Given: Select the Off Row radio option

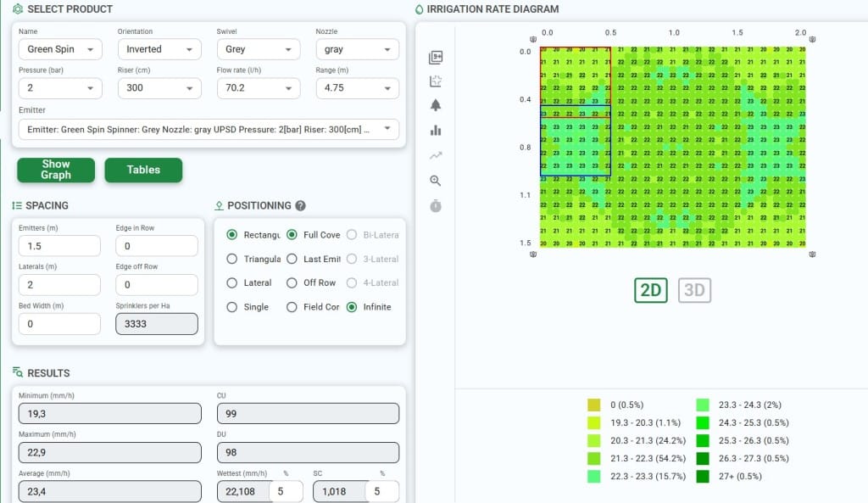Looking at the screenshot, I should coord(292,282).
